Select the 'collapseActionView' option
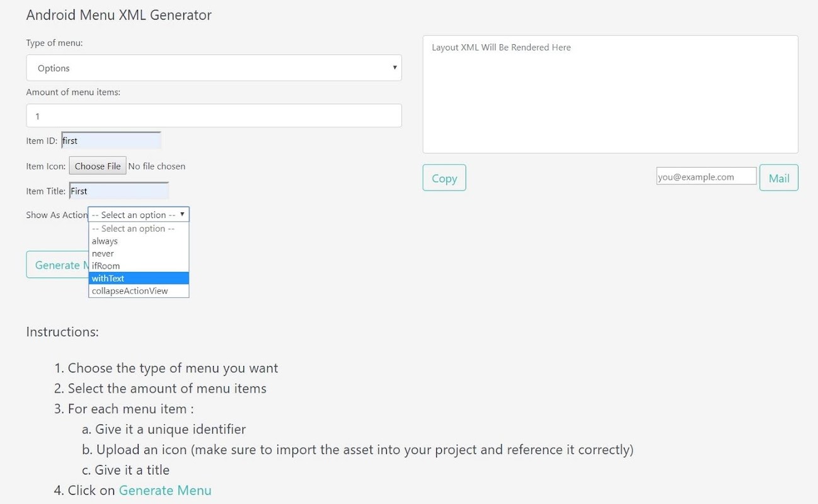This screenshot has width=818, height=504. pyautogui.click(x=139, y=290)
